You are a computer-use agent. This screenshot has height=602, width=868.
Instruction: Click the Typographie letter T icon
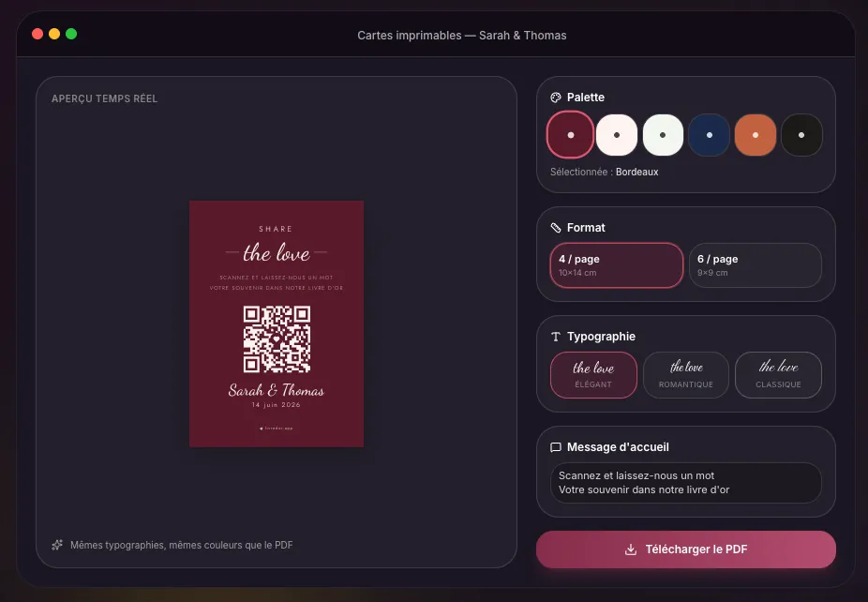click(x=555, y=337)
